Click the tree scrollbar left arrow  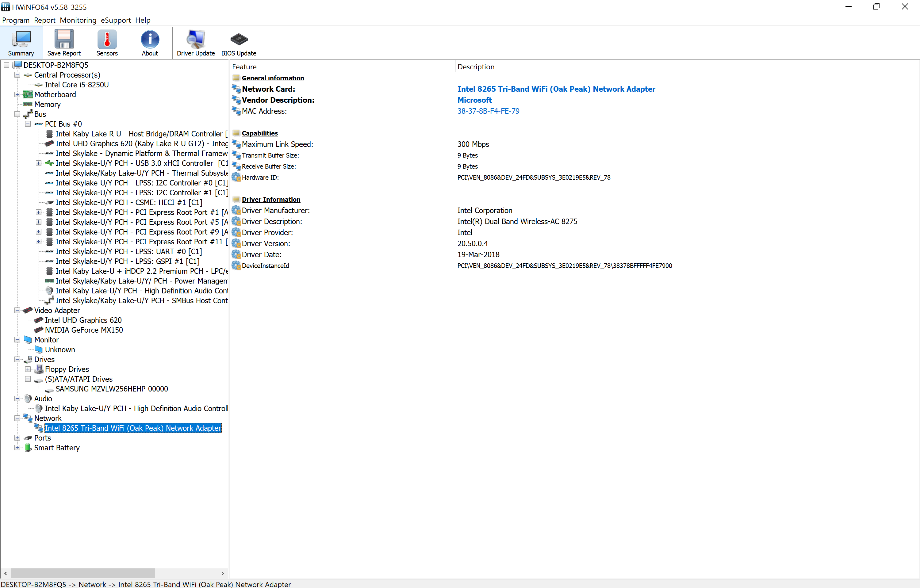5,573
